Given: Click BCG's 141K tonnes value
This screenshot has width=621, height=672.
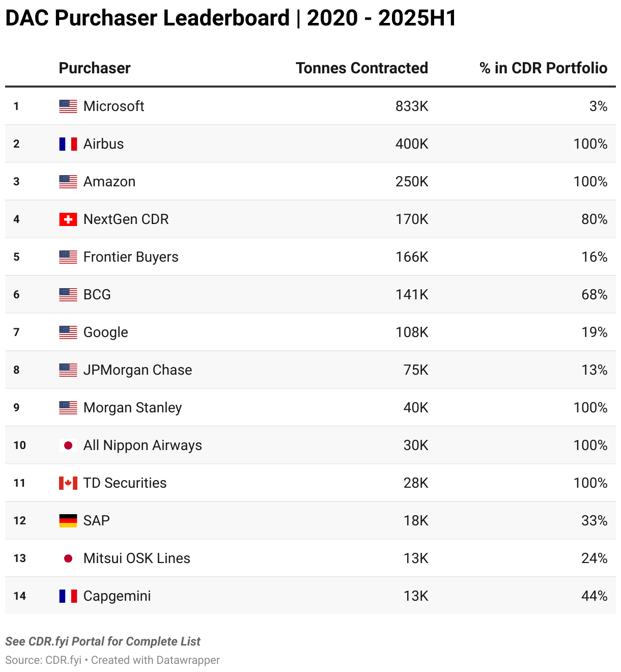Looking at the screenshot, I should pos(412,295).
